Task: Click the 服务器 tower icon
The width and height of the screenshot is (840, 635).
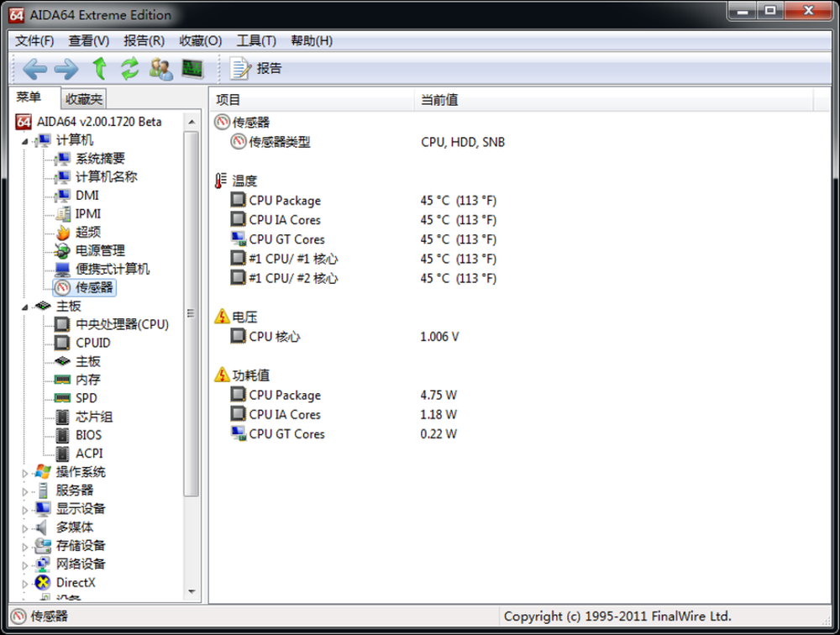Action: click(x=43, y=491)
